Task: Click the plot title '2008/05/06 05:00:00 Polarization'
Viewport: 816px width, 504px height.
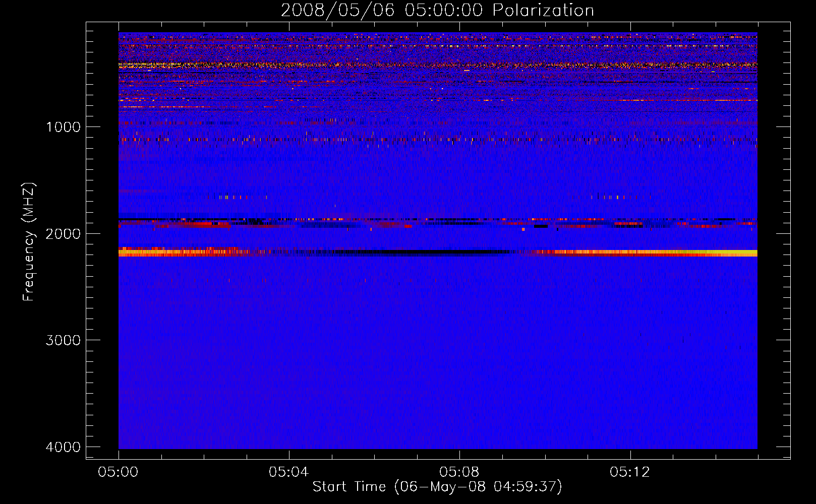Action: (437, 11)
